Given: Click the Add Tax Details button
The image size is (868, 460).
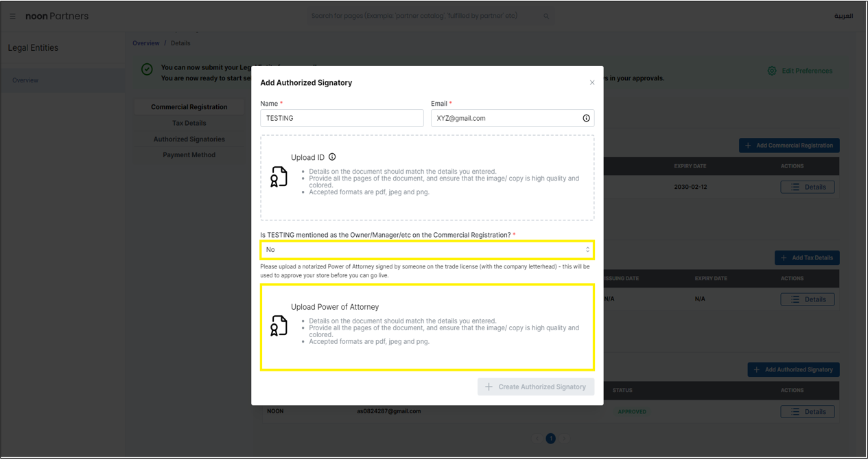Looking at the screenshot, I should point(807,257).
